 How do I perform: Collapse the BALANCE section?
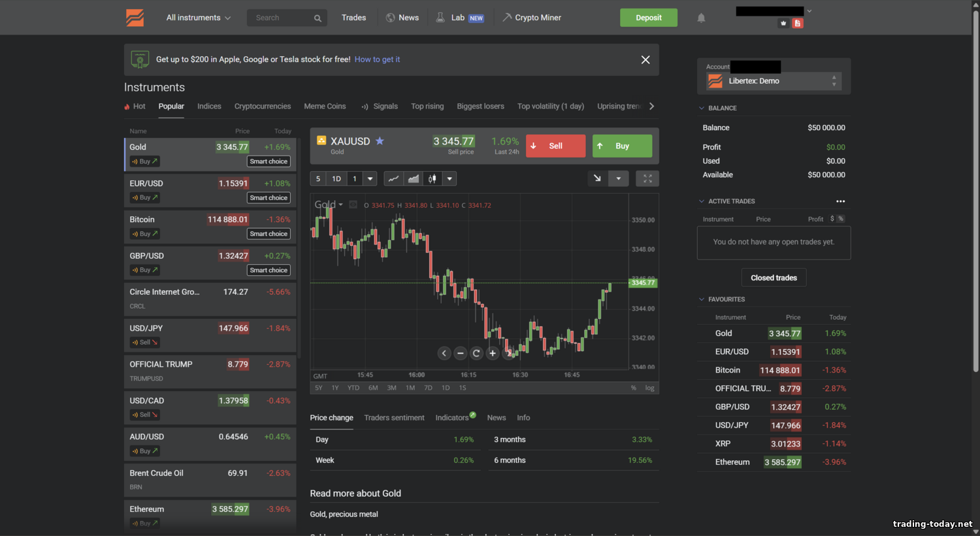pyautogui.click(x=702, y=108)
